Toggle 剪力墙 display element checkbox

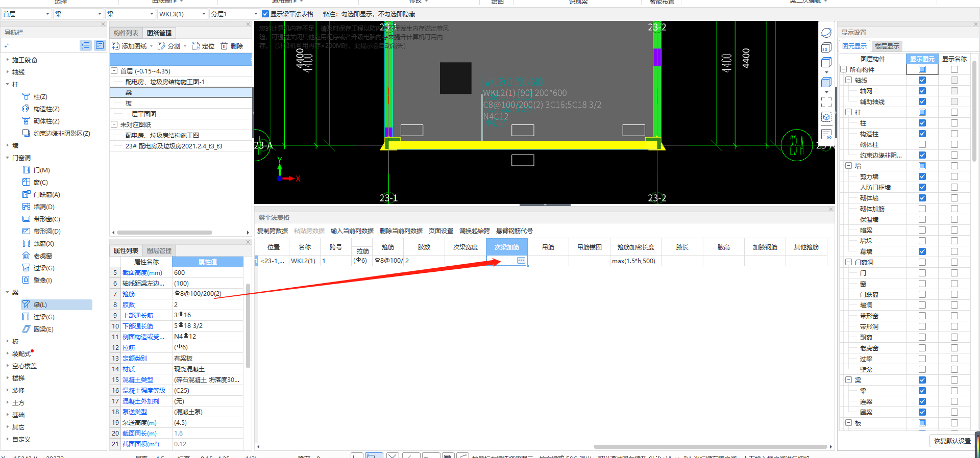[x=922, y=176]
